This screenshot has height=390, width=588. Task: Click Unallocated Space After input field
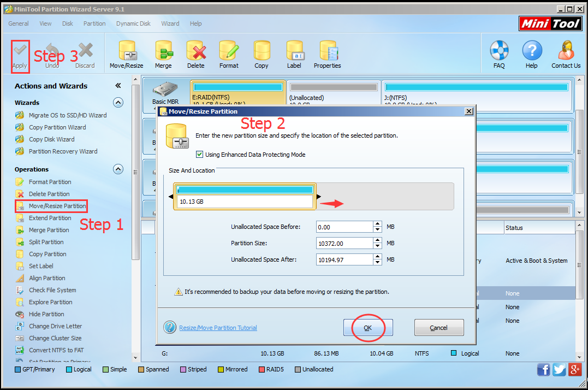point(345,259)
